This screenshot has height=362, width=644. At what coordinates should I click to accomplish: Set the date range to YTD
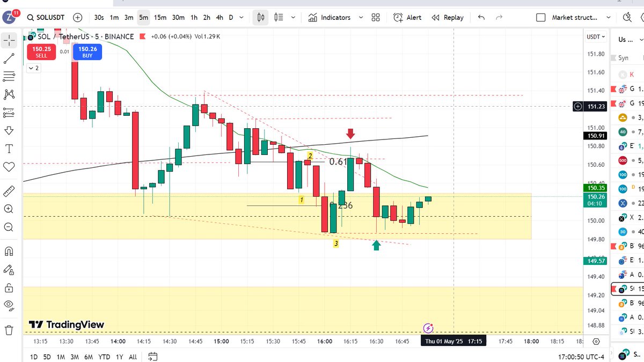tap(104, 357)
